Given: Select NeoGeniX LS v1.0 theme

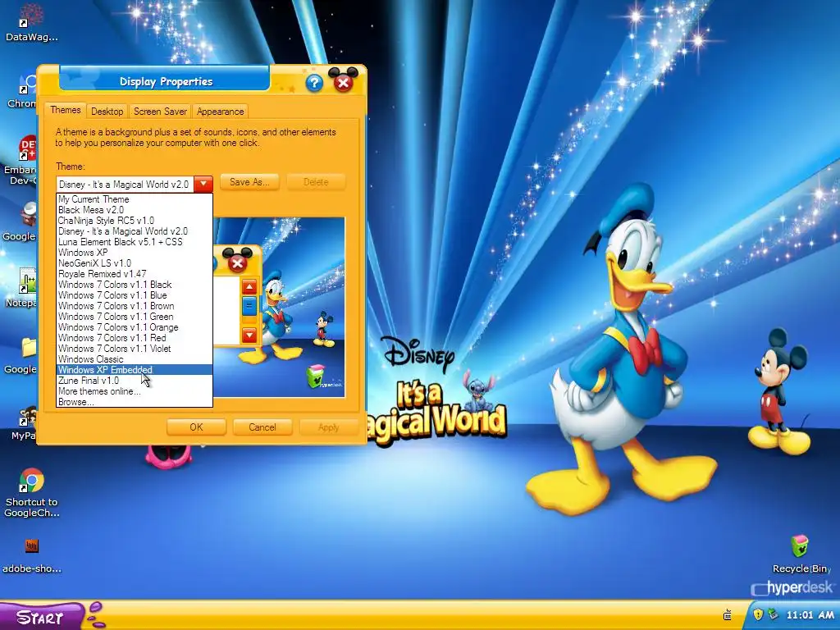Looking at the screenshot, I should coord(135,263).
